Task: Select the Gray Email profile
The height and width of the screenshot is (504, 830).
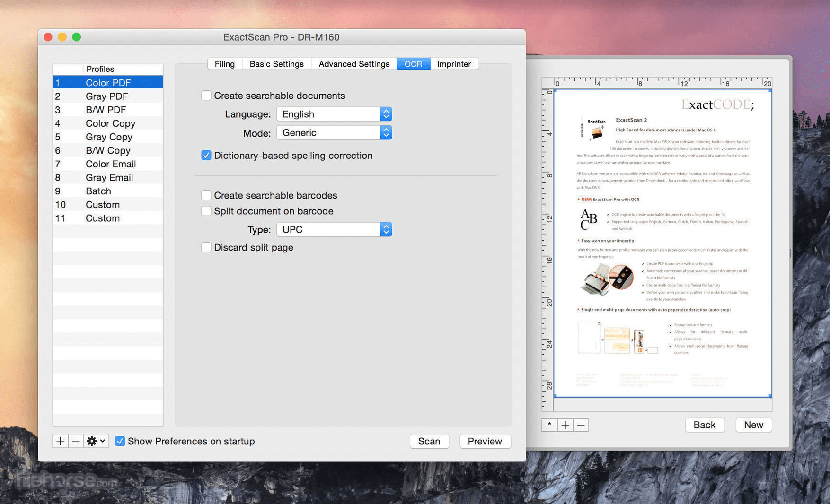Action: coord(108,177)
